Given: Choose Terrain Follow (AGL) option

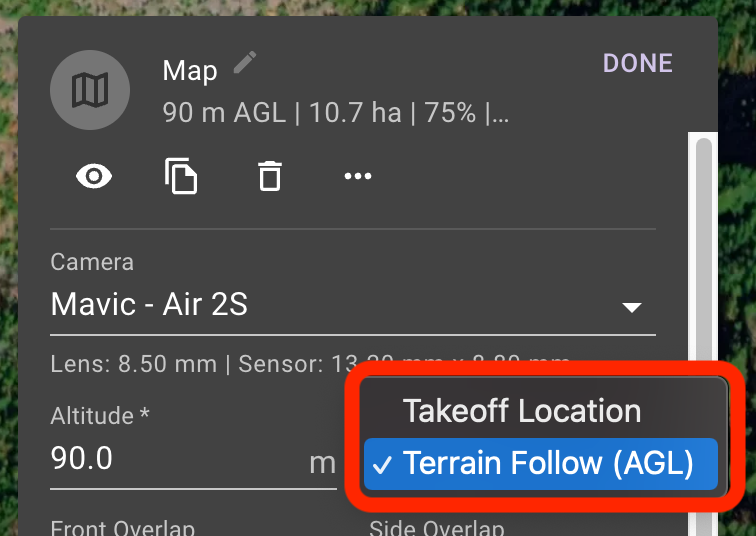Looking at the screenshot, I should pos(541,464).
